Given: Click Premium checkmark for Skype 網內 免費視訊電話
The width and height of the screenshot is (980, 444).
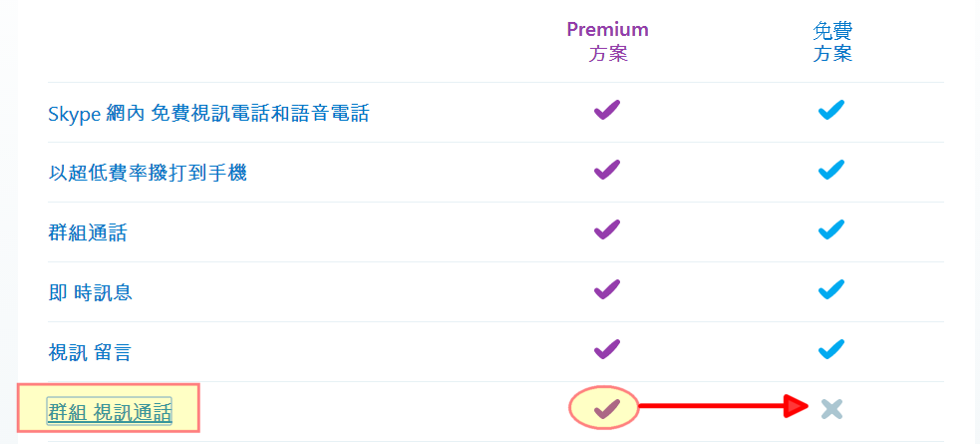Looking at the screenshot, I should 606,110.
